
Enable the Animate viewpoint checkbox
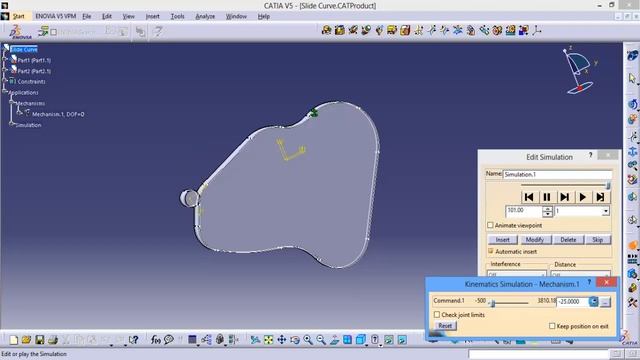[490, 225]
